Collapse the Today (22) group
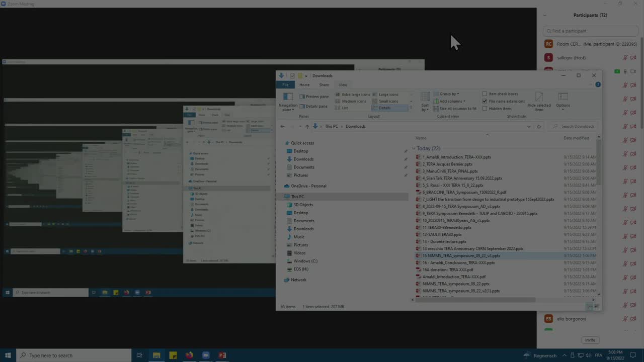Image resolution: width=644 pixels, height=362 pixels. [414, 148]
